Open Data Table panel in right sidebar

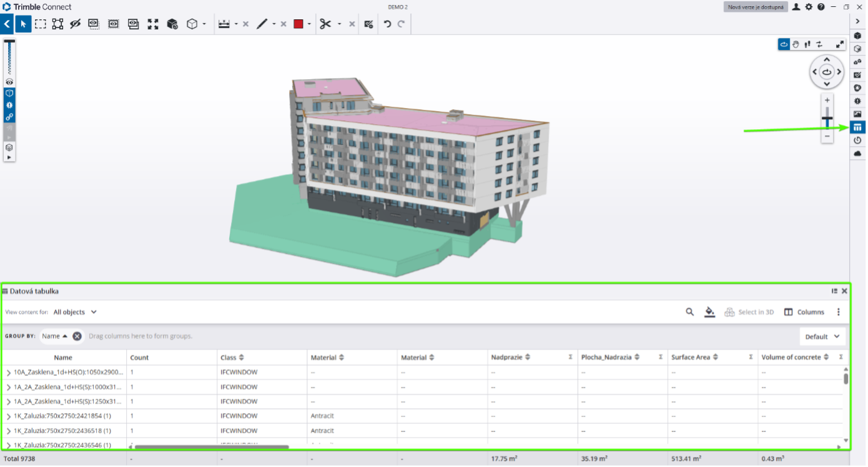point(857,127)
